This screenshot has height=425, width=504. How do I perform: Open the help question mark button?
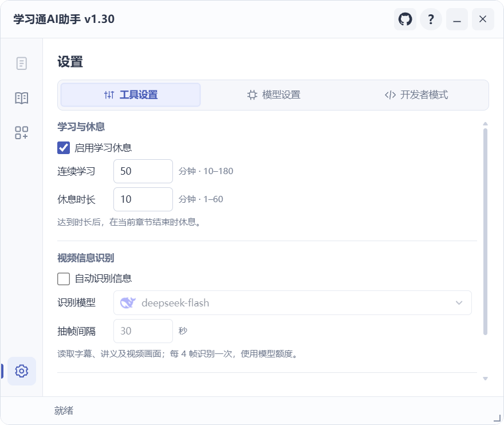coord(431,19)
